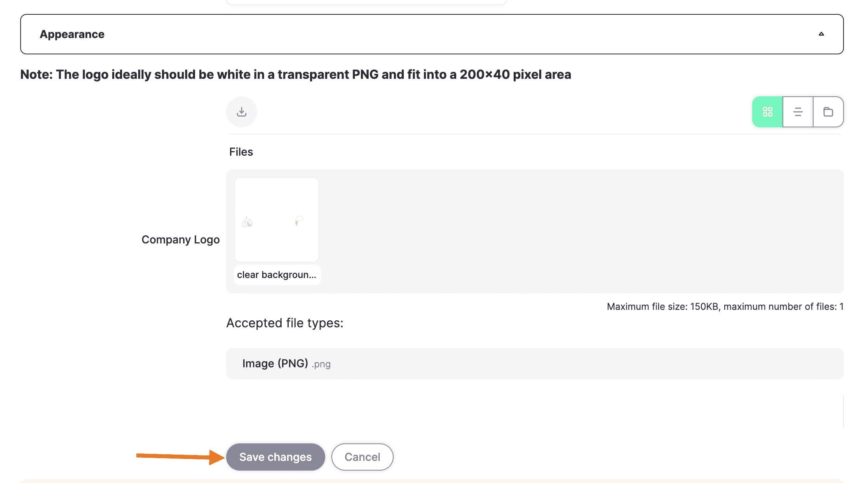Screen dimensions: 868x483
Task: Click the Company Logo field label
Action: [181, 240]
